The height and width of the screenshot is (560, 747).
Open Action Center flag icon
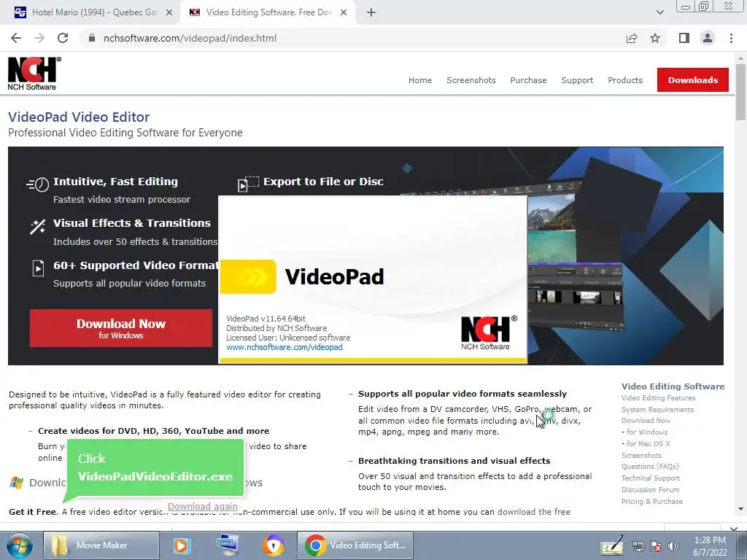[x=656, y=547]
